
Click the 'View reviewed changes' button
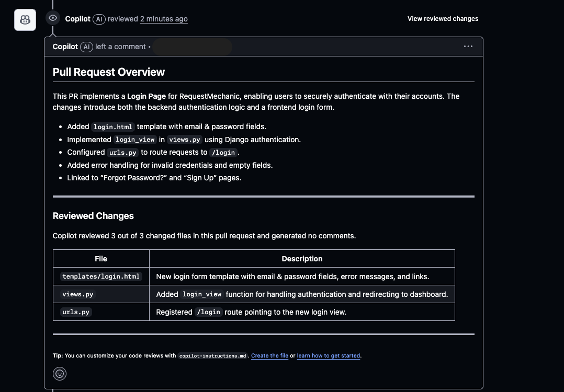[x=443, y=19]
